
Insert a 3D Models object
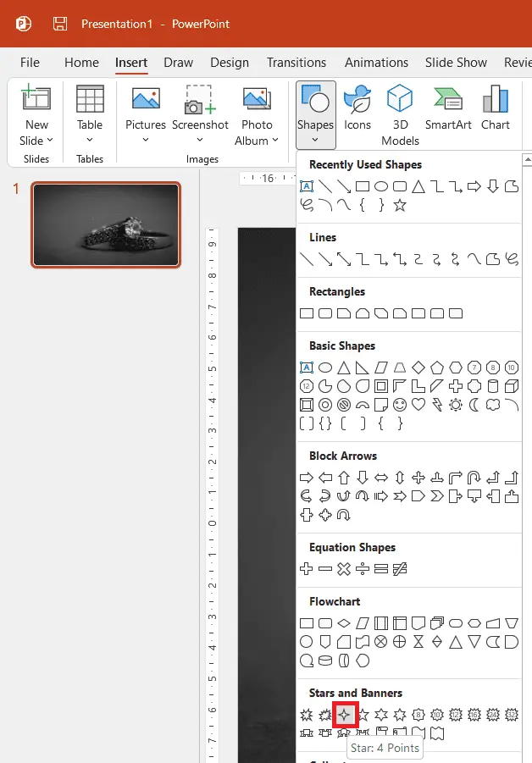click(400, 115)
